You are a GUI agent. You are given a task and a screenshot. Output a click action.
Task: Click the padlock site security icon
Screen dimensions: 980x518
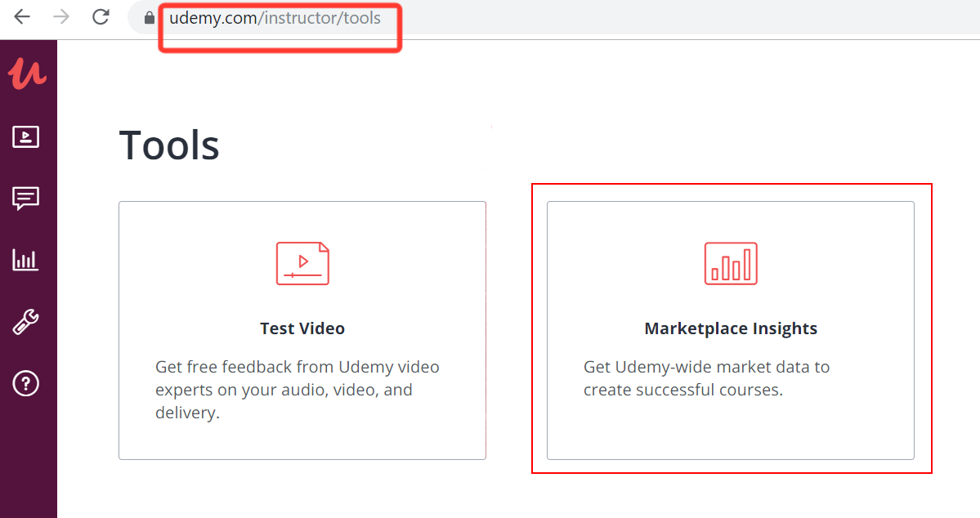(150, 17)
